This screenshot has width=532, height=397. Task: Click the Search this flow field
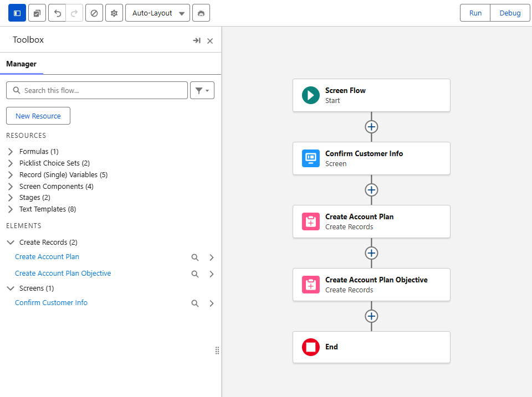tap(97, 90)
